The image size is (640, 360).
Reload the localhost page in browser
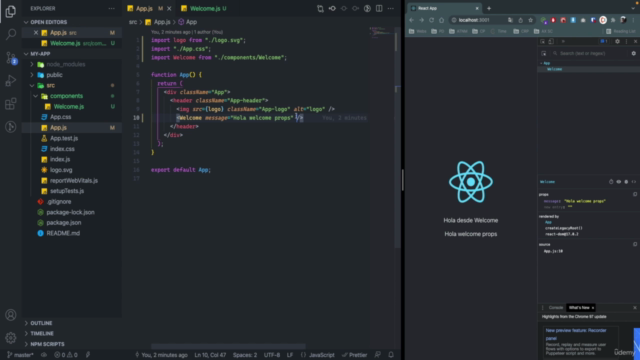431,20
